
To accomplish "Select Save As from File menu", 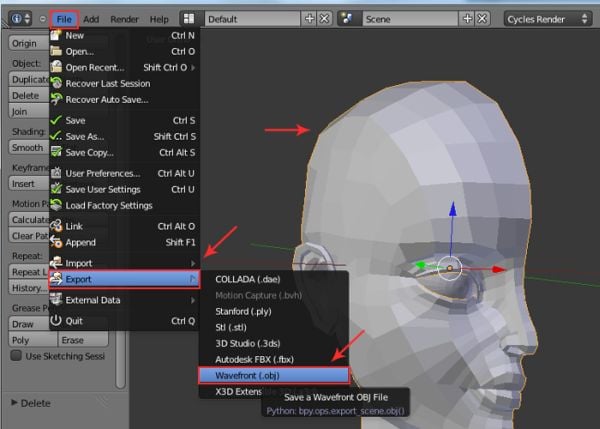I will (85, 136).
